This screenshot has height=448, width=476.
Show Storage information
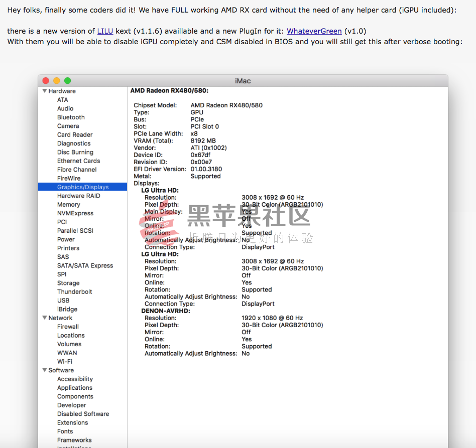68,283
